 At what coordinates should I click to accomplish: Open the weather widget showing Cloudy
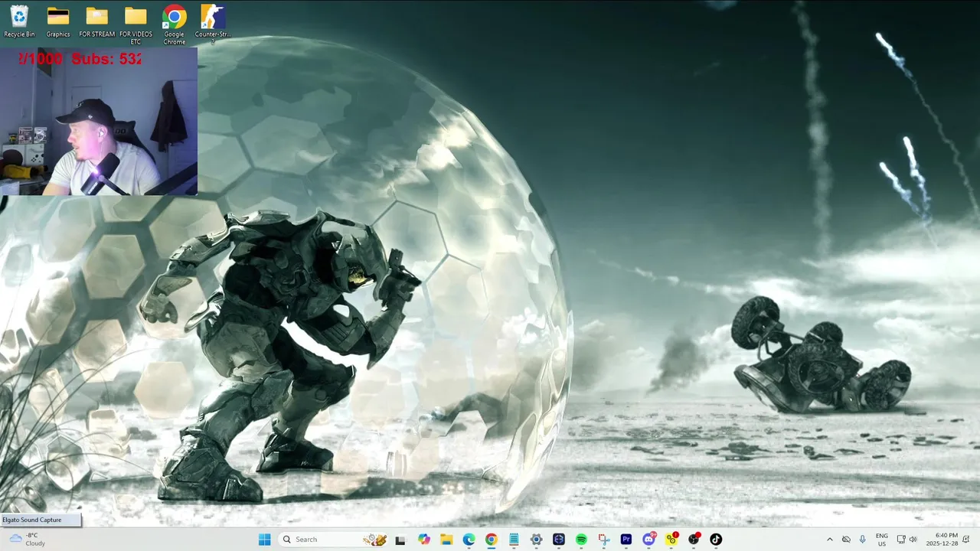pyautogui.click(x=28, y=540)
